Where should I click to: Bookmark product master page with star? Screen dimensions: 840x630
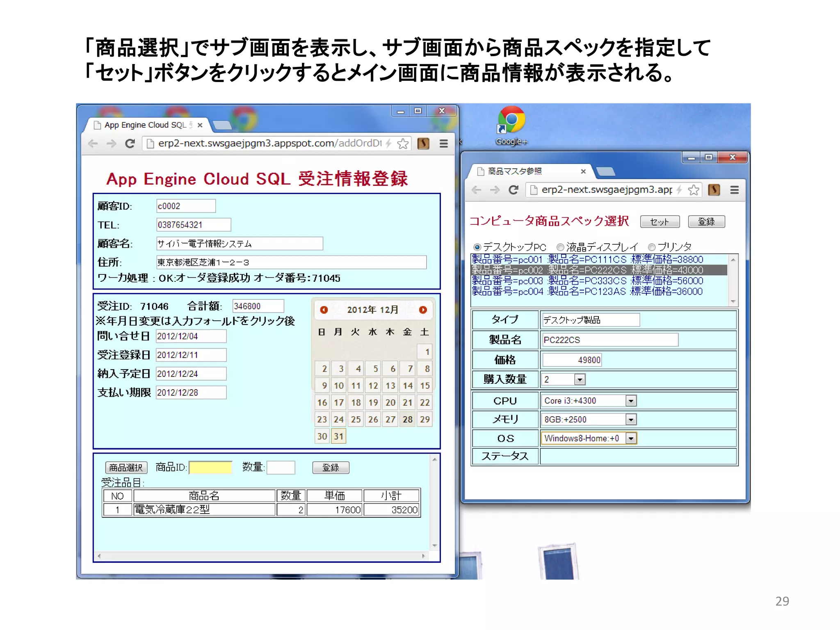pos(694,190)
